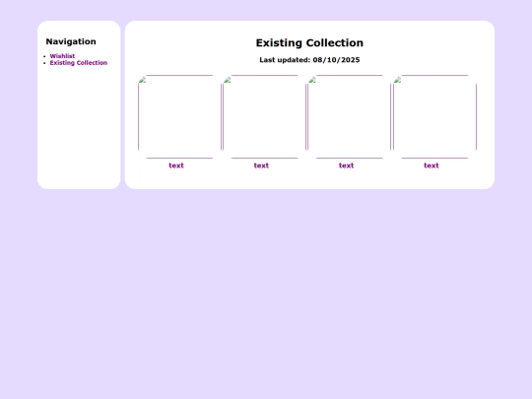Screen dimensions: 532x399
Task: Click the "Last updated: 08/10/2025" text
Action: [x=309, y=60]
